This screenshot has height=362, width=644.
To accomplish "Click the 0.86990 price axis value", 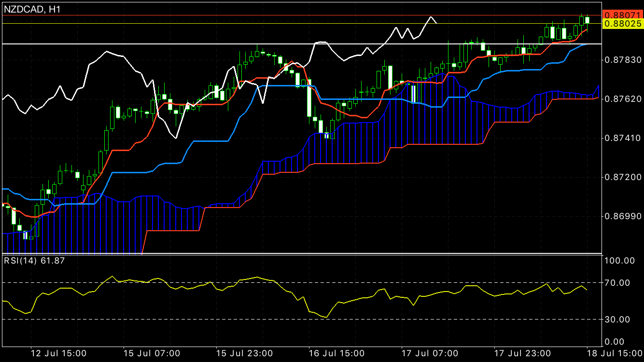I will 623,217.
